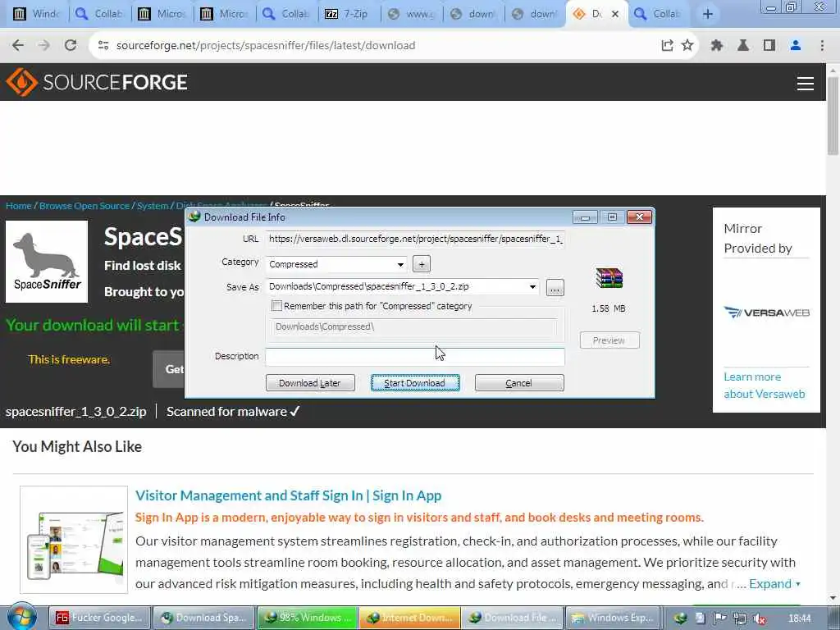Browse save location with ellipsis button
Image resolution: width=840 pixels, height=630 pixels.
click(x=555, y=288)
